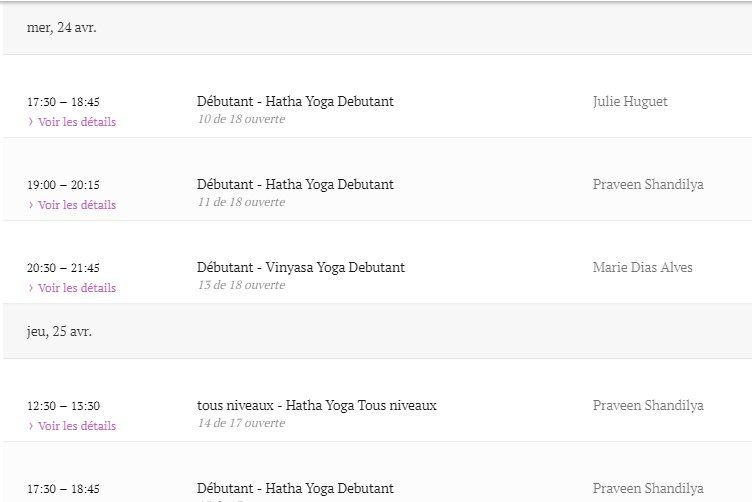Click chevron icon beside 17:30 Wednesday details link
The image size is (752, 502).
(x=31, y=122)
